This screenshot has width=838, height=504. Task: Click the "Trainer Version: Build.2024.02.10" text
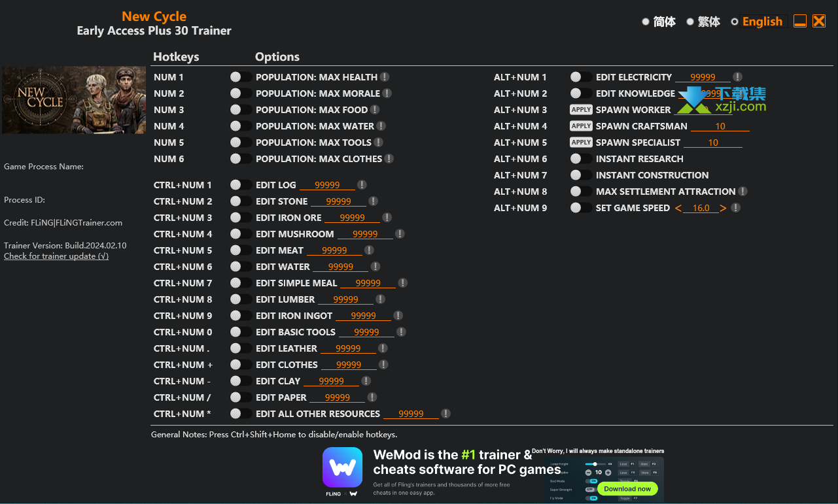pos(65,245)
